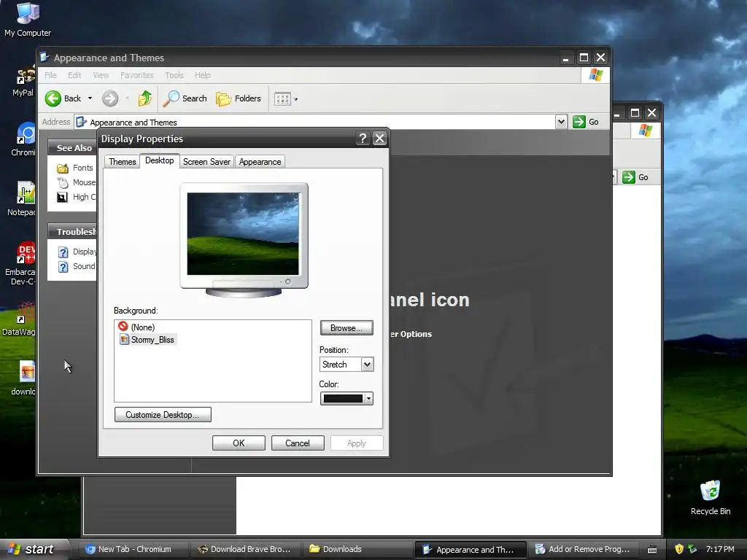Open the Favorites menu
747x560 pixels.
pos(136,75)
